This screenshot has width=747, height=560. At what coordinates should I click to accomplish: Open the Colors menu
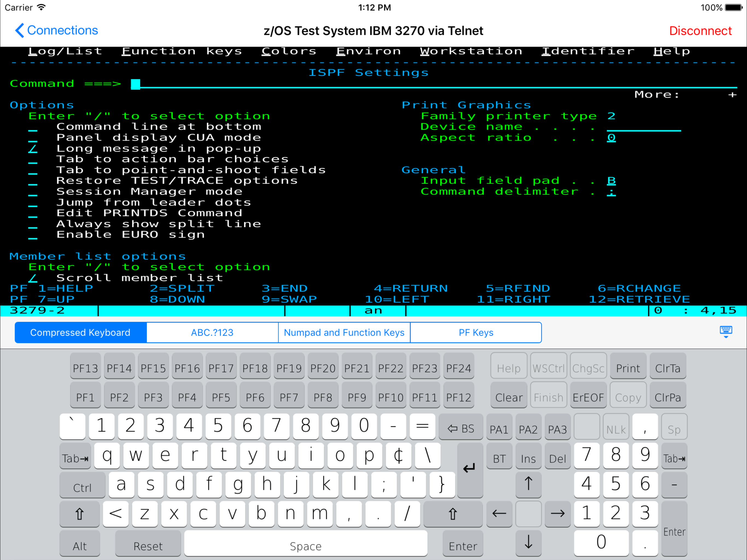(x=289, y=51)
